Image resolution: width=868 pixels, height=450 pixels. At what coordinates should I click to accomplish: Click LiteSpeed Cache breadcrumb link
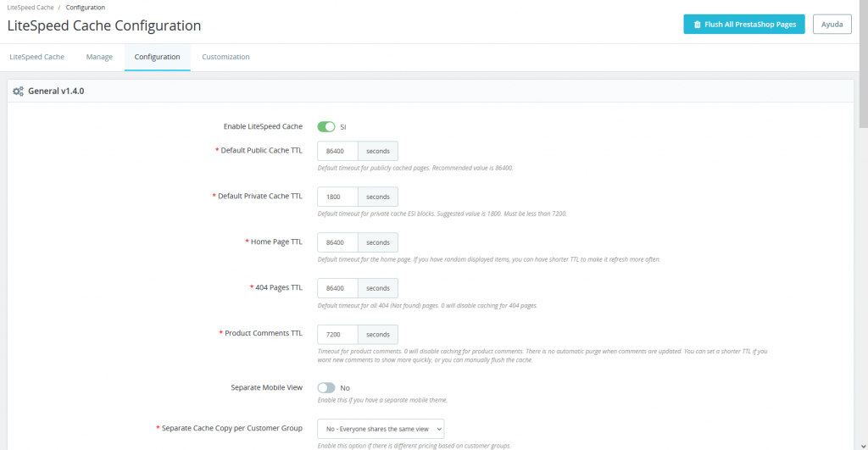click(31, 8)
